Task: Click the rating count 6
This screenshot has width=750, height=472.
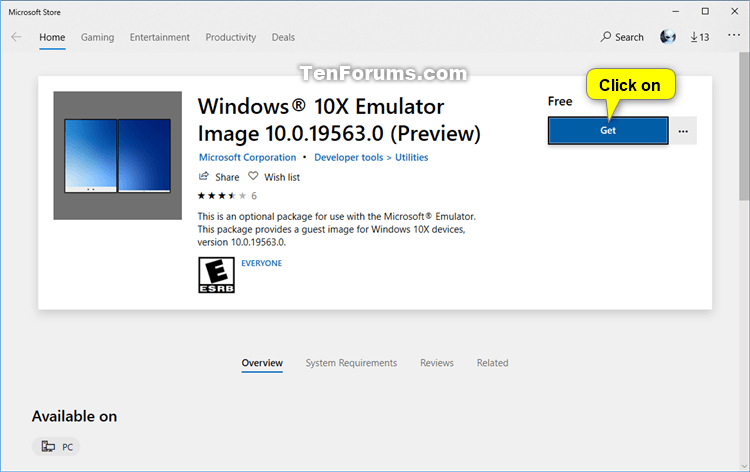Action: coord(254,196)
